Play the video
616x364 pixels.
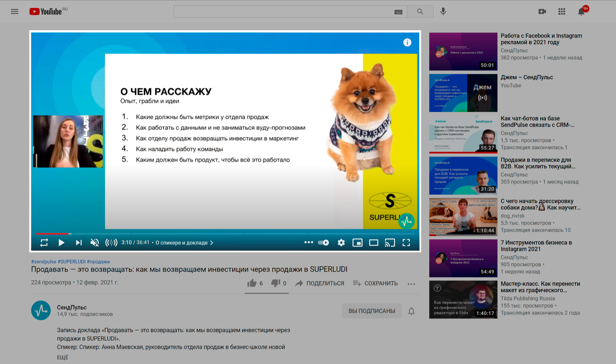61,243
